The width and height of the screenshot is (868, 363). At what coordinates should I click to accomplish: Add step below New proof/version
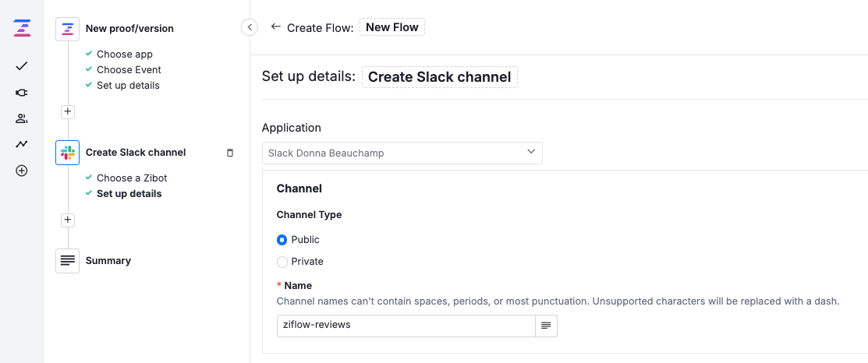tap(68, 111)
